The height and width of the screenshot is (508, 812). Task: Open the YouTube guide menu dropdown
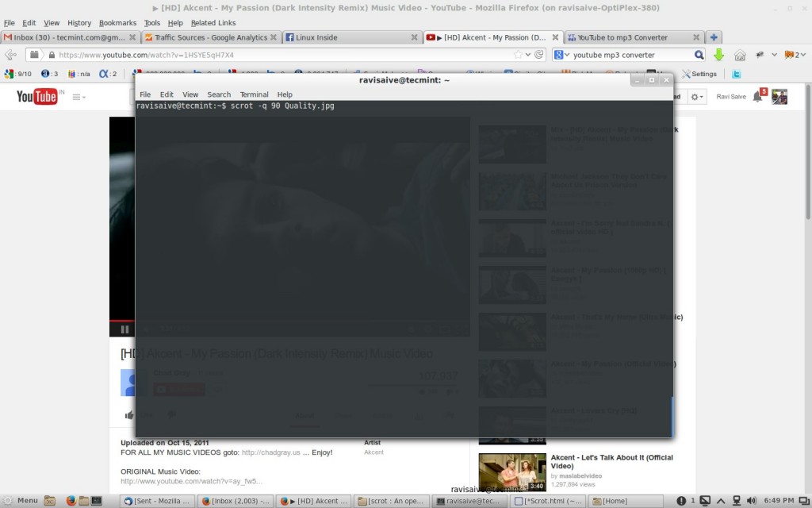point(79,97)
